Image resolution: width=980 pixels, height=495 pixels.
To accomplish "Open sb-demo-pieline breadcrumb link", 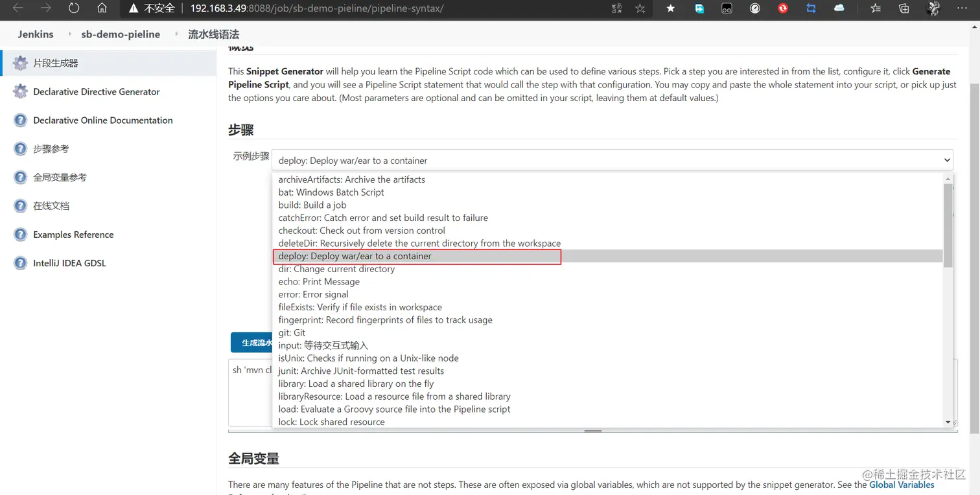I will coord(121,34).
